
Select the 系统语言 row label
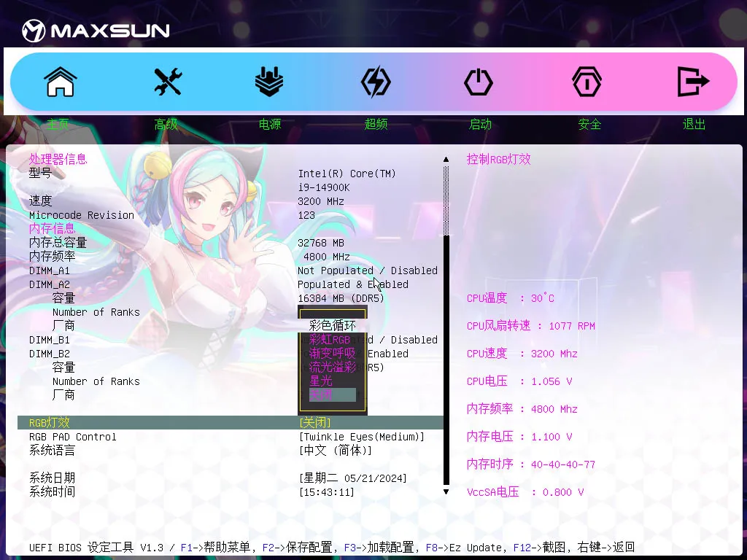click(52, 451)
